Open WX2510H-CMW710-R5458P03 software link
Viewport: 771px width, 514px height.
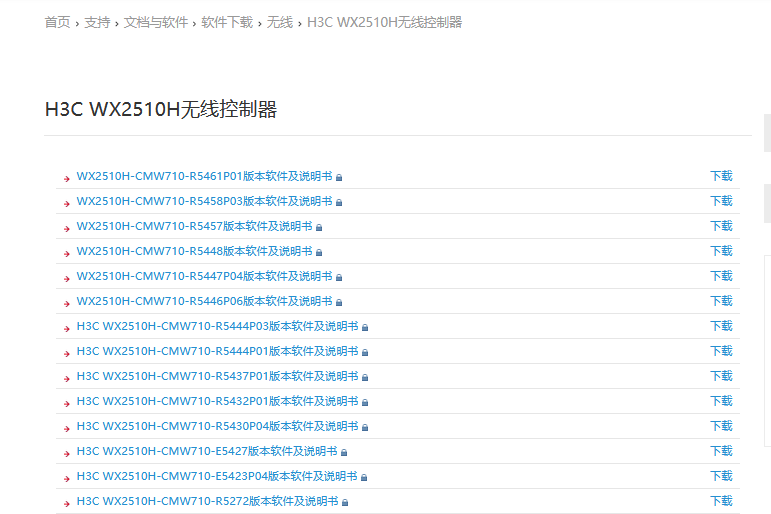[205, 201]
